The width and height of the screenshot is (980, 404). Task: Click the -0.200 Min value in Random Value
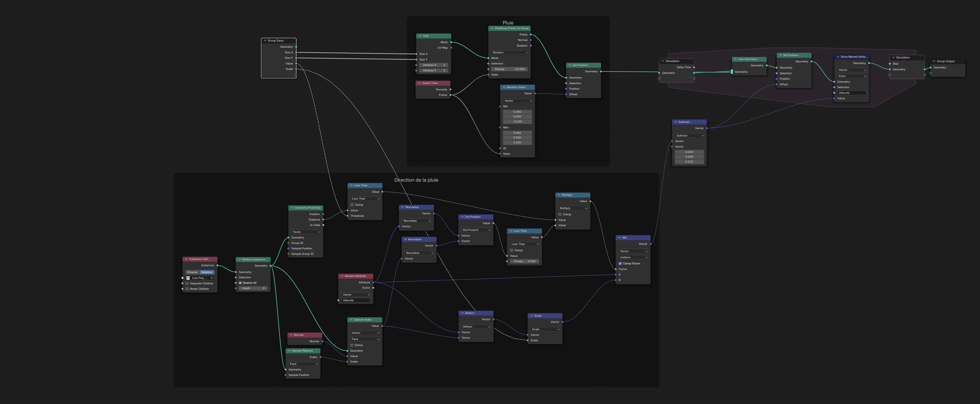point(517,122)
